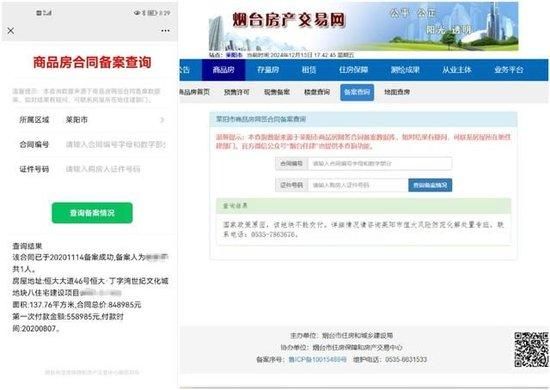
Task: Focus the mobile 证件号码 input field
Action: point(116,169)
